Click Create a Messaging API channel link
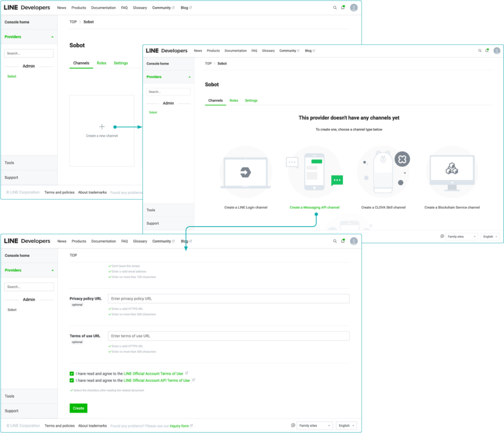This screenshot has height=433, width=504. (314, 207)
